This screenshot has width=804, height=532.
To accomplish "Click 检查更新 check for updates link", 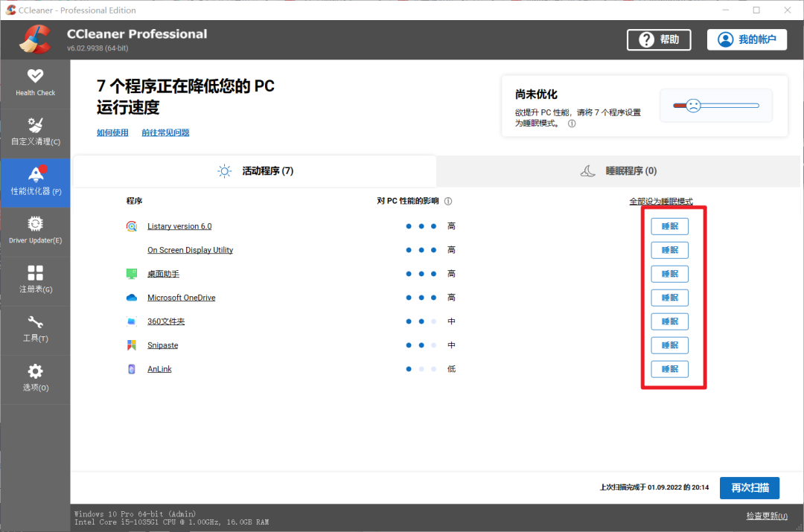I will (x=767, y=516).
